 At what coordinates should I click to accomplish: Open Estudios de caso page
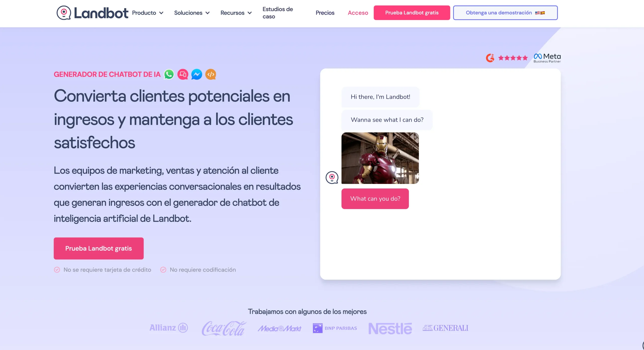[277, 13]
